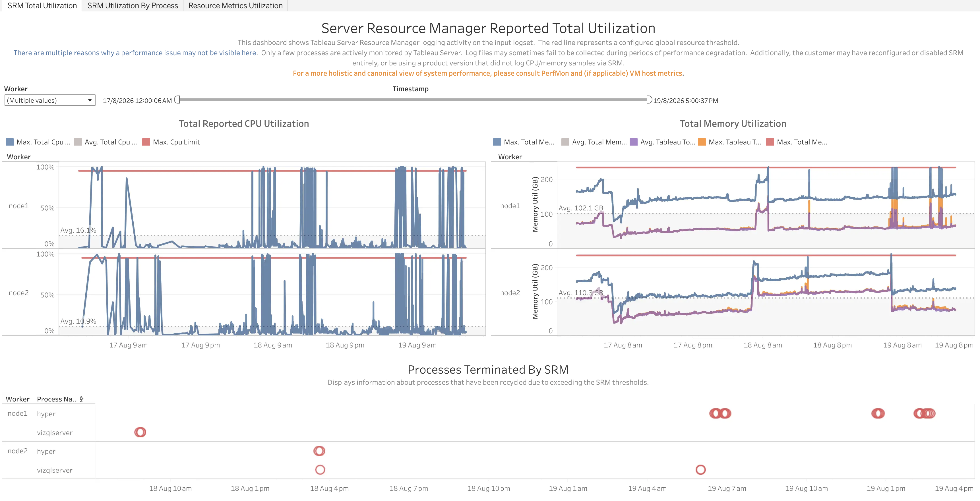
Task: Click the Avg. Total Mem... legend swatch
Action: pos(565,142)
